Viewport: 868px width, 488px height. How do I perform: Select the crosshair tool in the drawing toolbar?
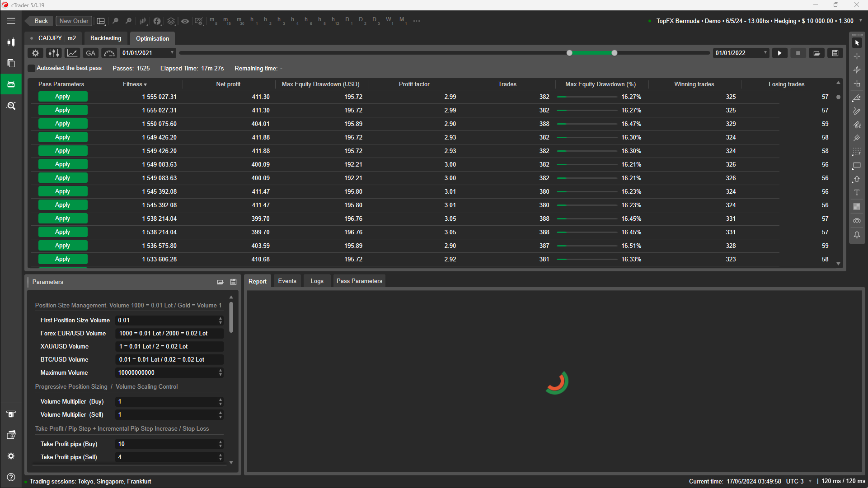click(x=857, y=56)
